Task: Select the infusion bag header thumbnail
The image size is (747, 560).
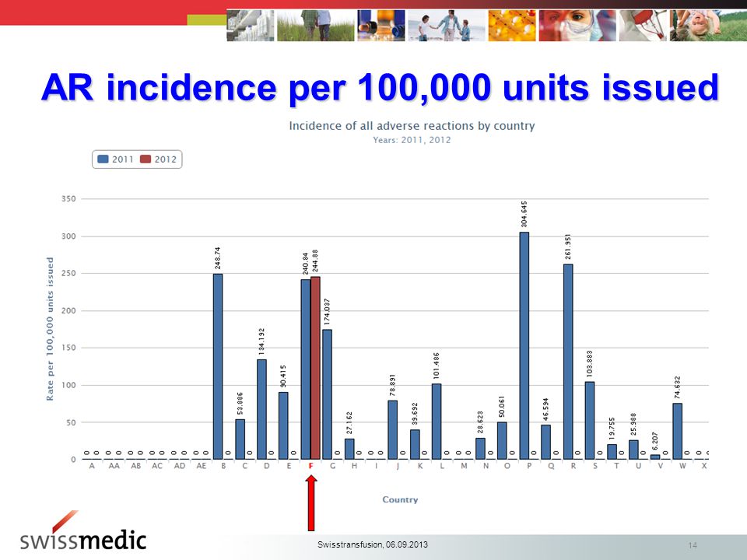Action: coord(643,25)
